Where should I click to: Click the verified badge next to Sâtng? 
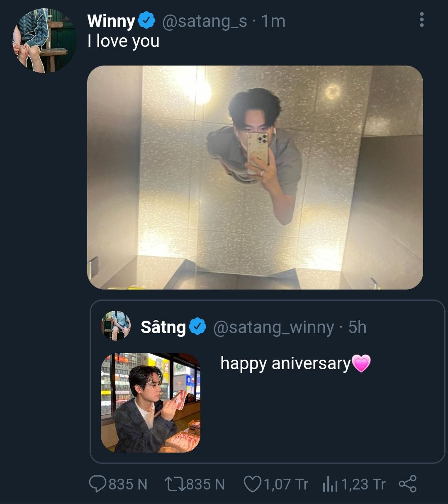click(x=197, y=327)
